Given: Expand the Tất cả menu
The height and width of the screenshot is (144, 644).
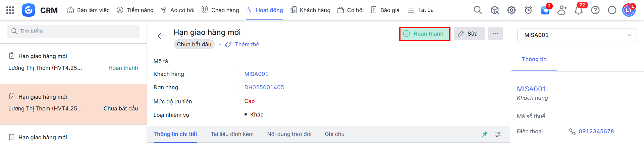Looking at the screenshot, I should coord(421,10).
